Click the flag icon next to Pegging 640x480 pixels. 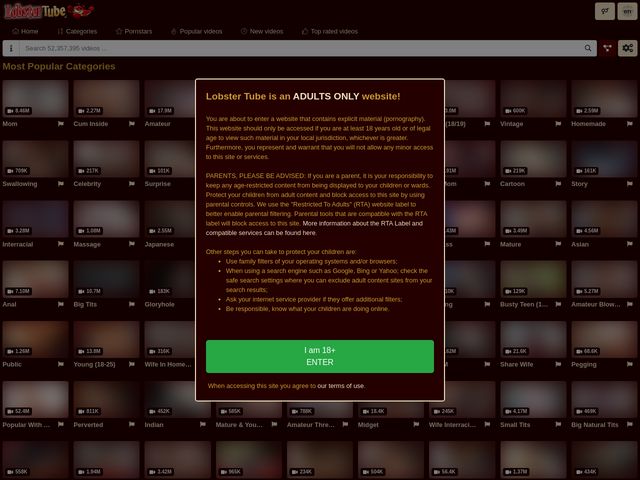click(629, 364)
